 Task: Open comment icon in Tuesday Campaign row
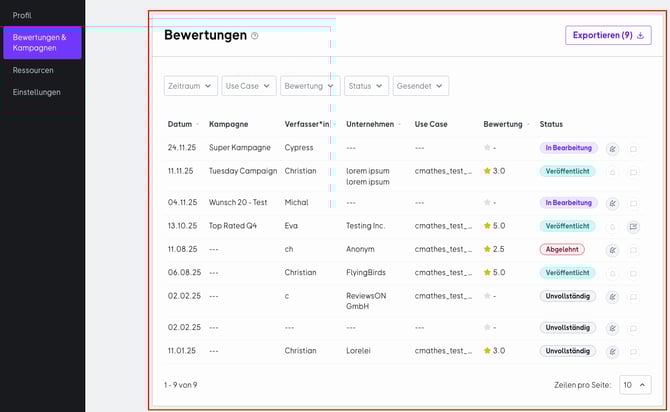coord(633,172)
